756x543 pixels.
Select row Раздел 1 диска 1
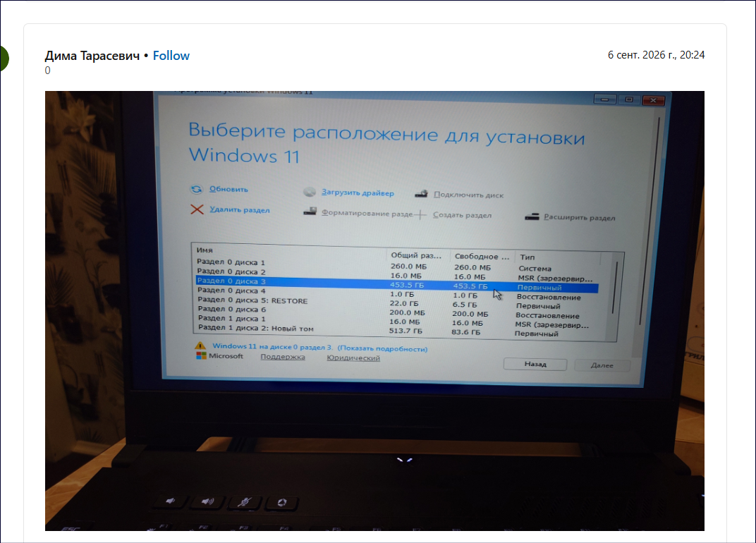[396, 321]
